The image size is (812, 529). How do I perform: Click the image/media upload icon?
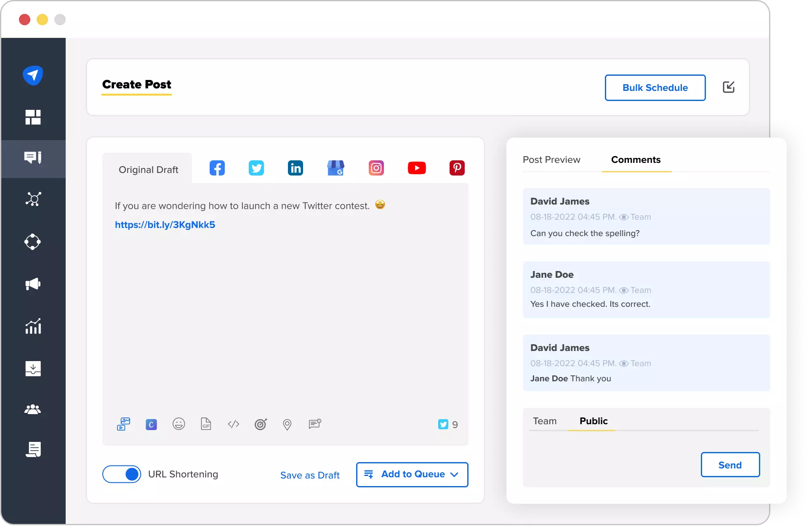(124, 424)
